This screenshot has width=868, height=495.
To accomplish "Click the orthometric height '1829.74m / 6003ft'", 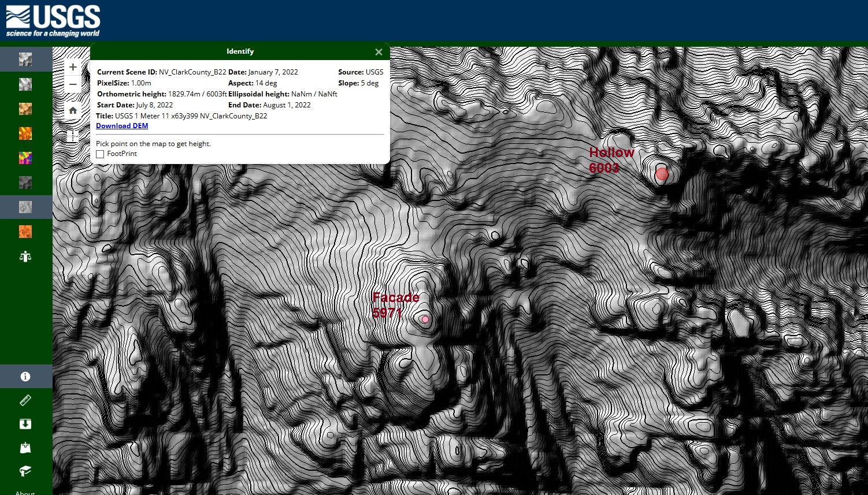I will click(198, 94).
